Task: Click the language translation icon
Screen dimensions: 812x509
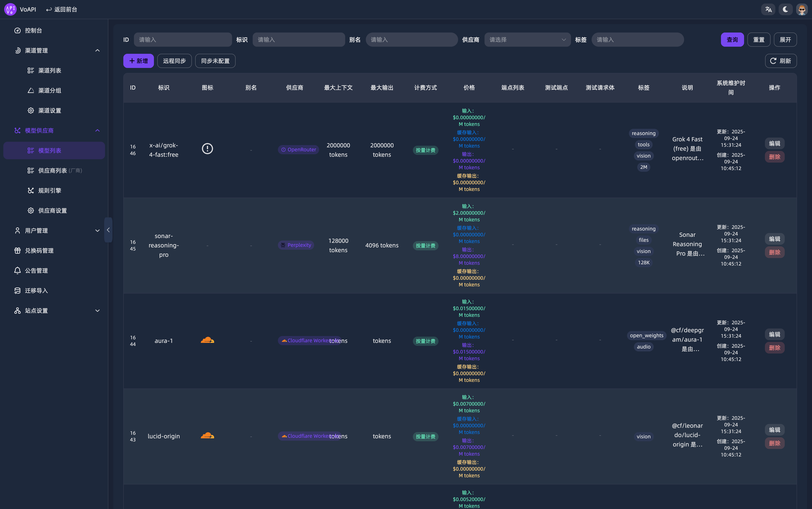Action: (768, 9)
